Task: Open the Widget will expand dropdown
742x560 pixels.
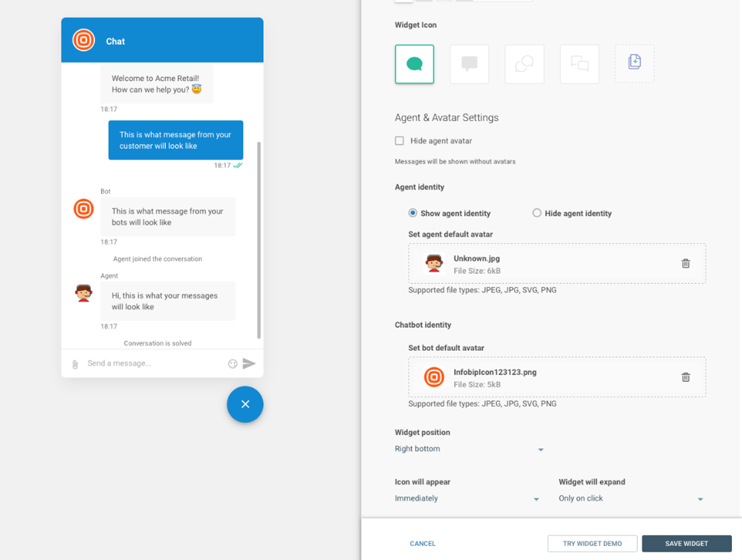Action: [631, 499]
